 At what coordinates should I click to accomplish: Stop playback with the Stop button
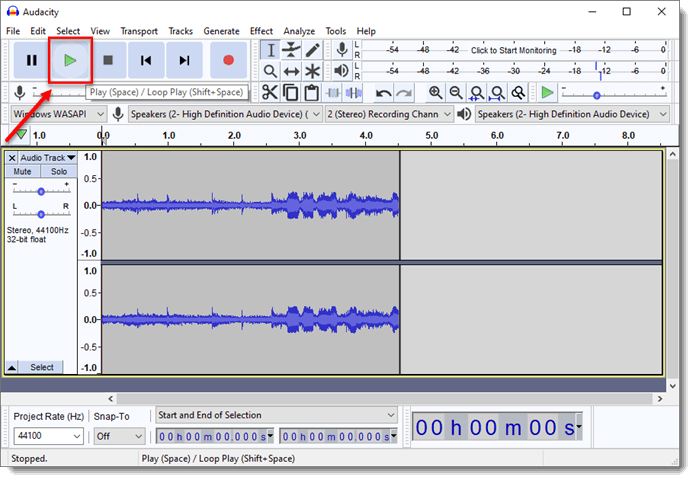point(108,60)
